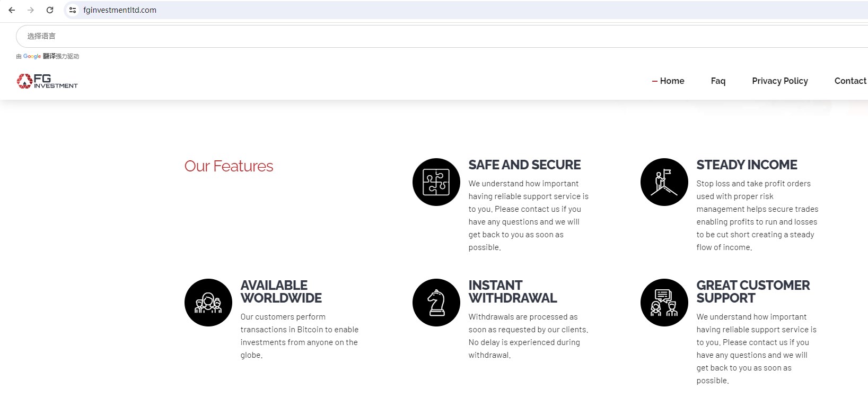The height and width of the screenshot is (396, 868).
Task: Click the GREAT CUSTOMER SUPPORT heading
Action: coord(753,291)
